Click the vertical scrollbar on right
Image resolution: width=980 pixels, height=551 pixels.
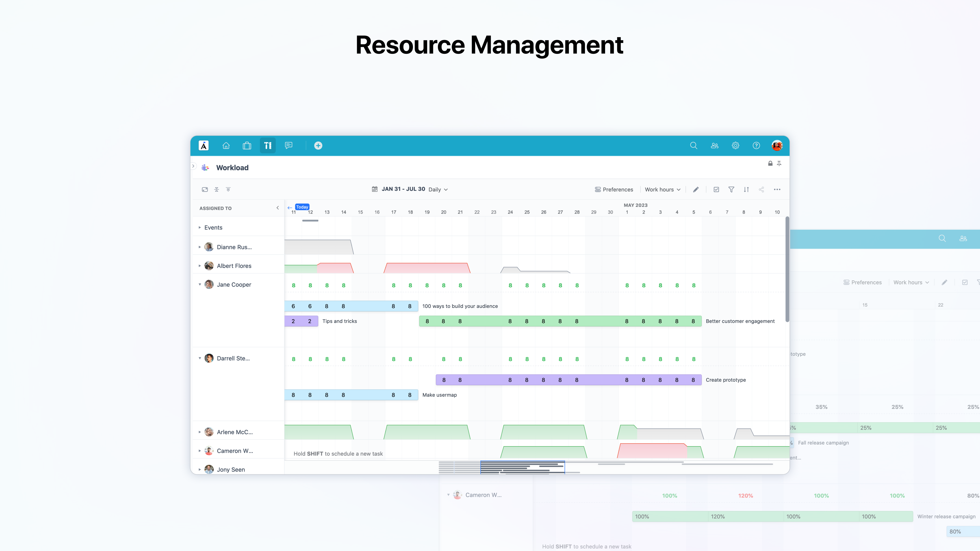coord(787,269)
